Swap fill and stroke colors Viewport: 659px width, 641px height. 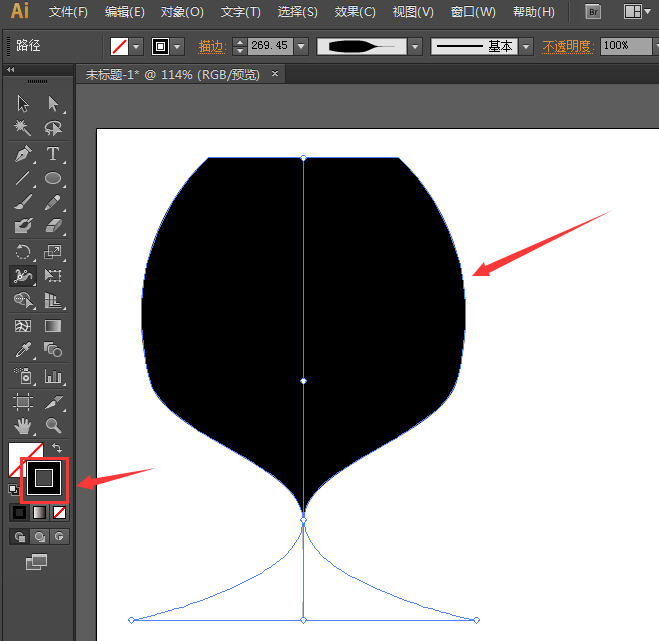pyautogui.click(x=56, y=448)
